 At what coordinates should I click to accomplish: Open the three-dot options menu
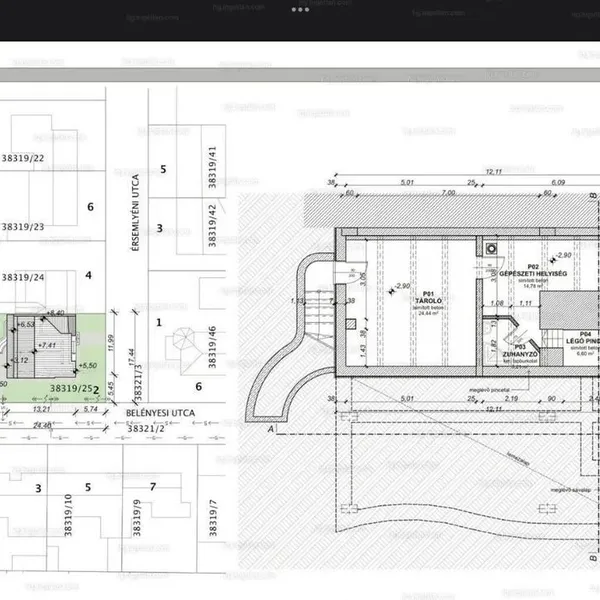pos(300,10)
